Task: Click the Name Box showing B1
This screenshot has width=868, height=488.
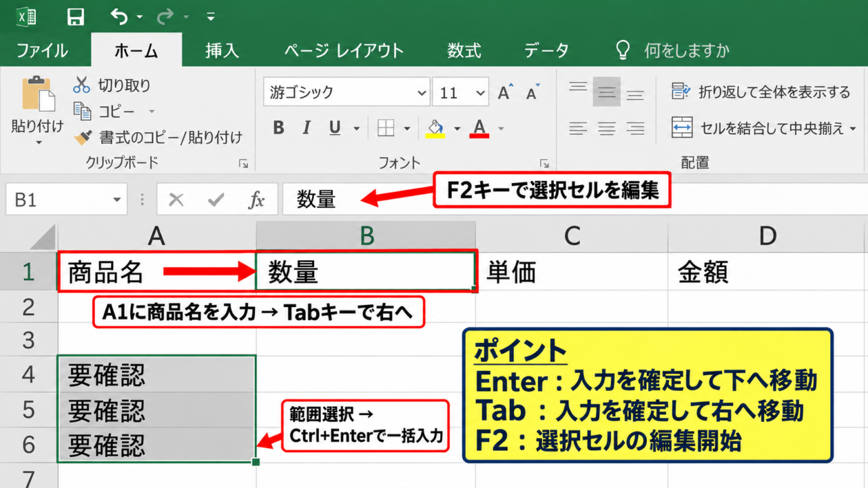Action: click(x=58, y=200)
